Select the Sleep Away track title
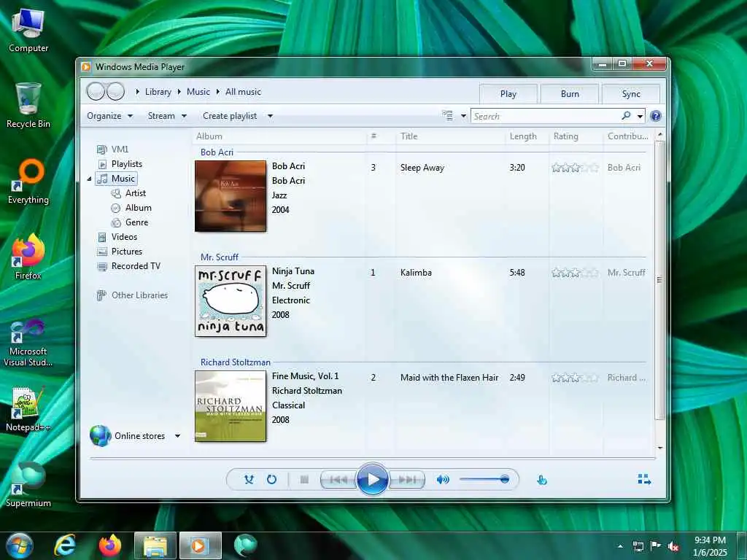Viewport: 747px width, 560px height. click(x=422, y=168)
